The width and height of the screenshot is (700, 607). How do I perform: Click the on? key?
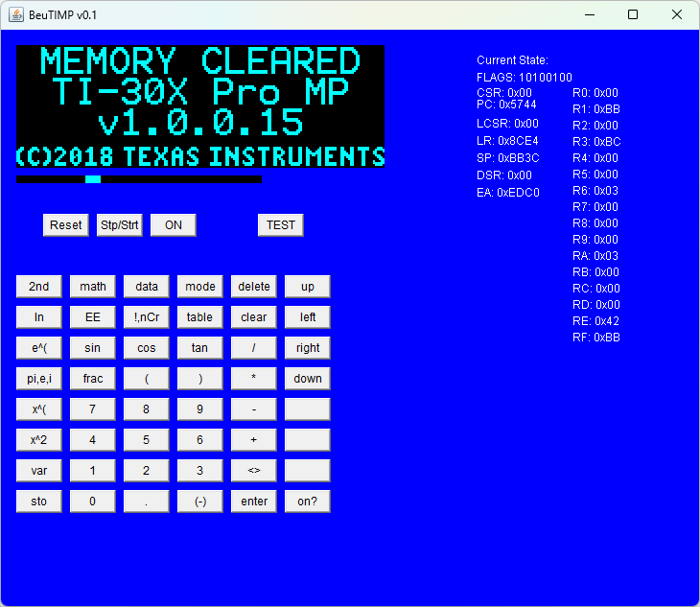tap(308, 502)
